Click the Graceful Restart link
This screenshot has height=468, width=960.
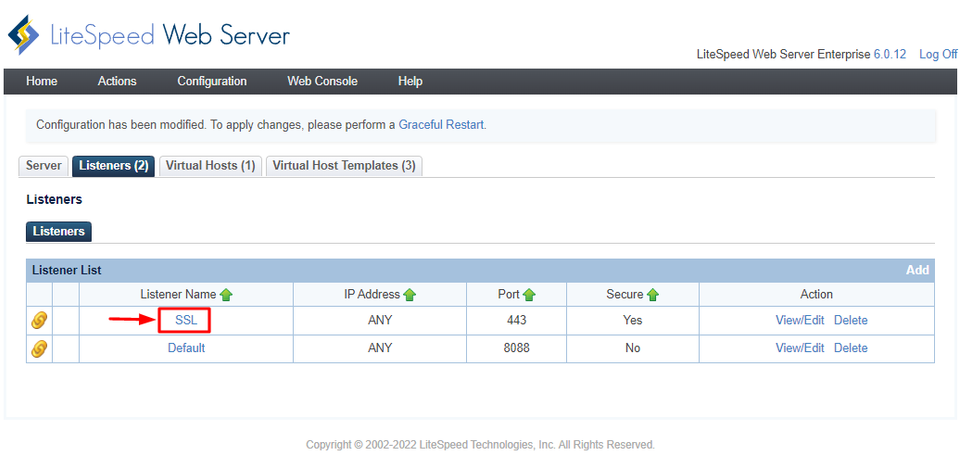pos(441,125)
